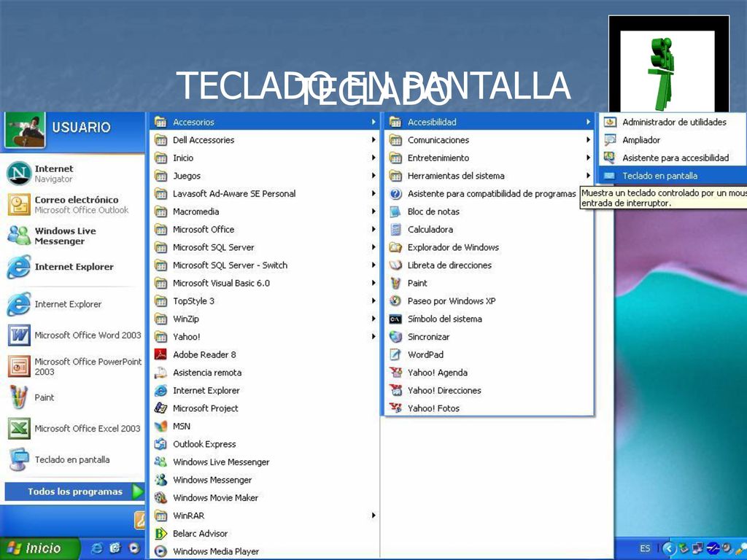Expand Dell Accessories submenu arrow
The width and height of the screenshot is (747, 560).
pos(373,140)
